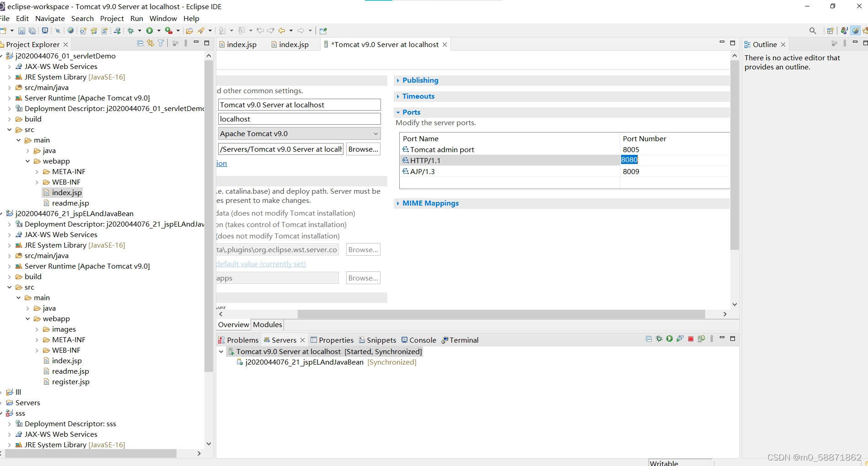The width and height of the screenshot is (868, 466).
Task: Open the Project menu
Action: 112,19
